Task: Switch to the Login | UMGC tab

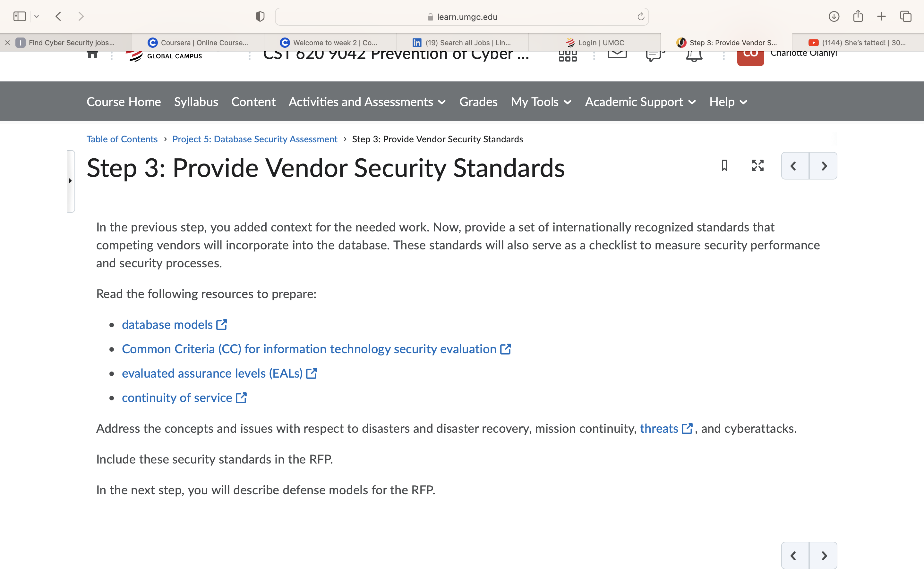Action: [x=595, y=43]
